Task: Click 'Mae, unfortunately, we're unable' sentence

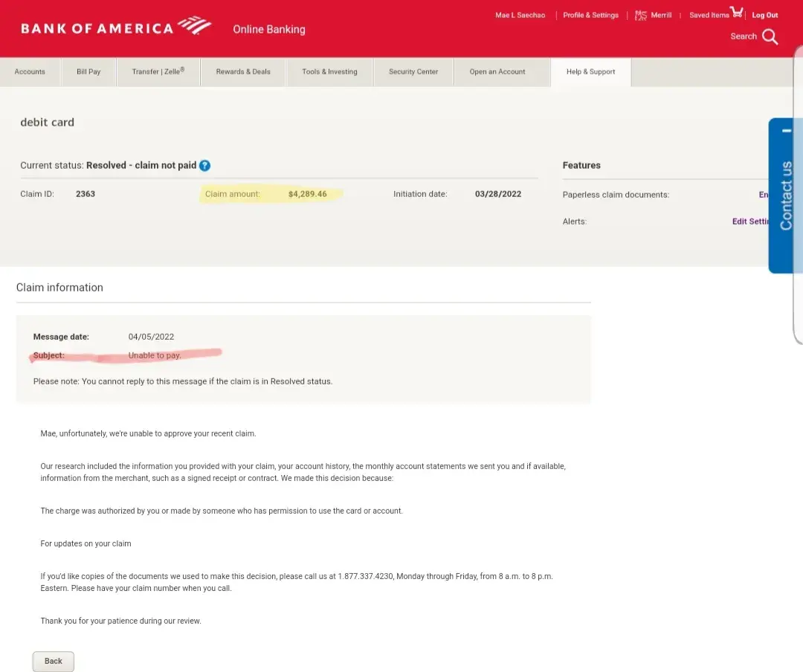Action: click(x=148, y=433)
